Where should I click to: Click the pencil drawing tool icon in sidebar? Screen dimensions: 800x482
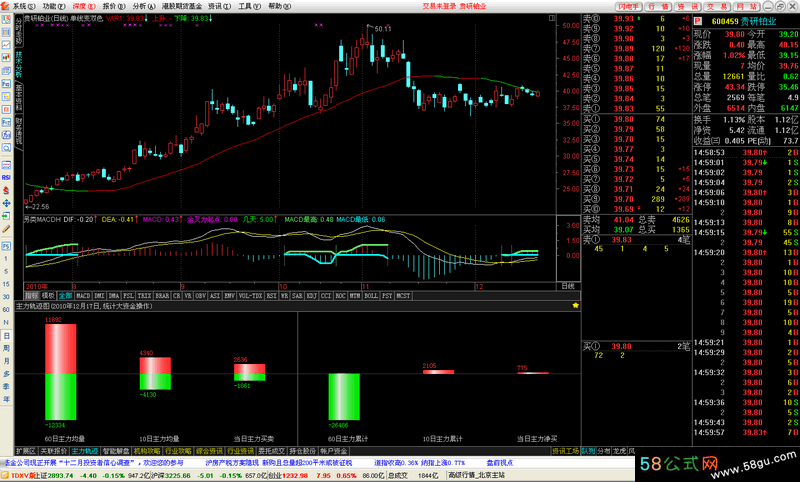pyautogui.click(x=6, y=229)
